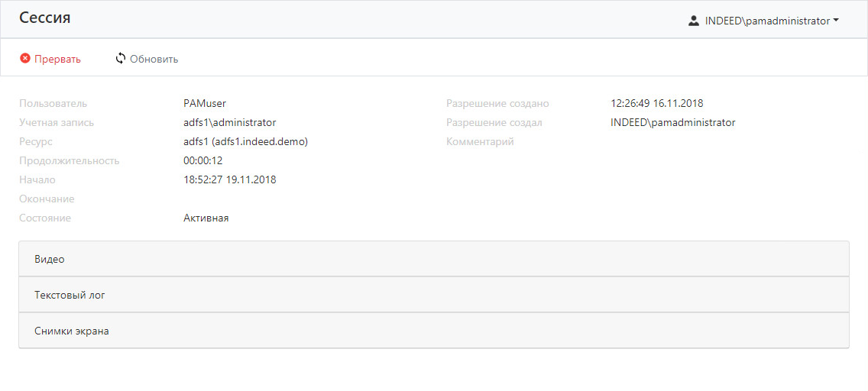Expand the Видео section
Image resolution: width=868 pixels, height=391 pixels.
[x=433, y=259]
